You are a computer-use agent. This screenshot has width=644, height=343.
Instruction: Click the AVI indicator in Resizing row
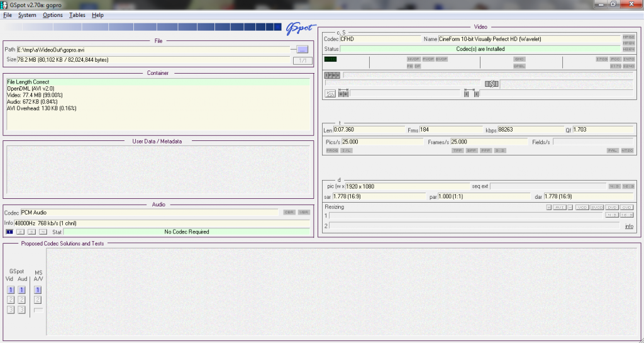pyautogui.click(x=558, y=207)
